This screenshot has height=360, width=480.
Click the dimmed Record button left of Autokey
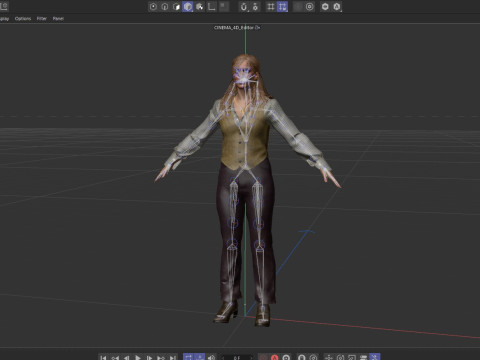pyautogui.click(x=263, y=358)
